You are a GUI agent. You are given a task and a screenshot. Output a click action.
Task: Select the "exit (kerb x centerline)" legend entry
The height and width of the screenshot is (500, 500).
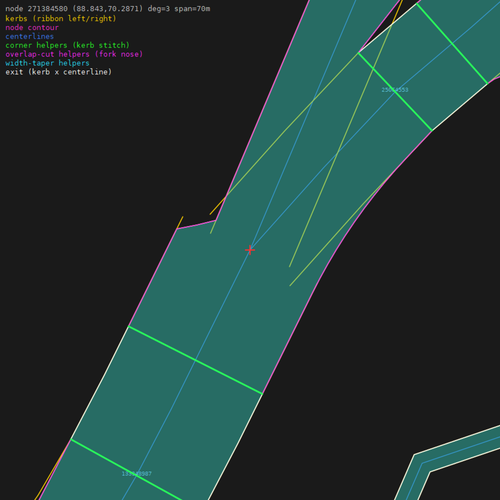click(x=59, y=72)
